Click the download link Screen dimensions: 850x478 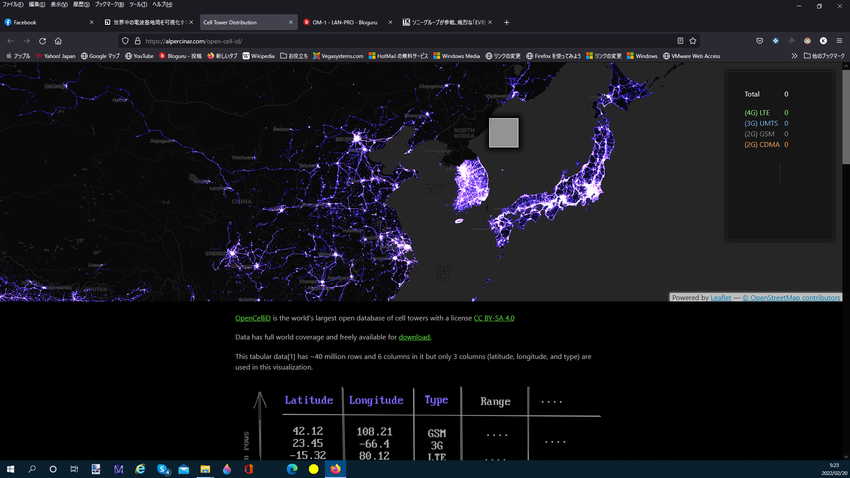pos(415,337)
